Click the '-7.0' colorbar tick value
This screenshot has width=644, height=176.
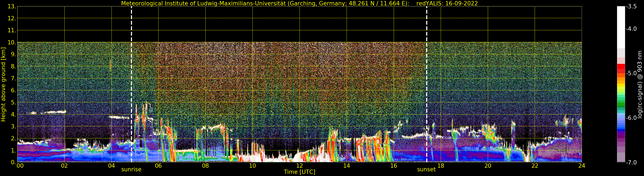[x=631, y=163]
